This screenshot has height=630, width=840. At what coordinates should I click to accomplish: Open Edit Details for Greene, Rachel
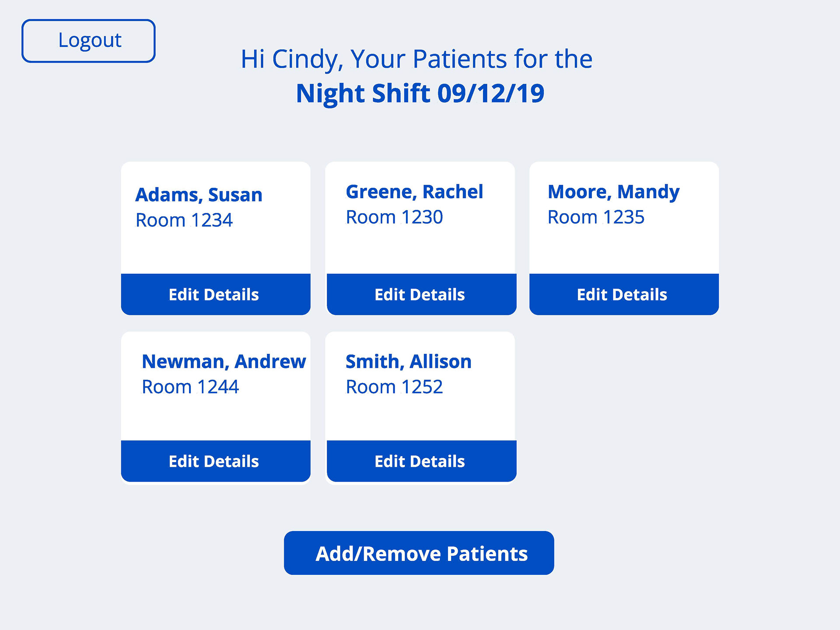coord(421,294)
